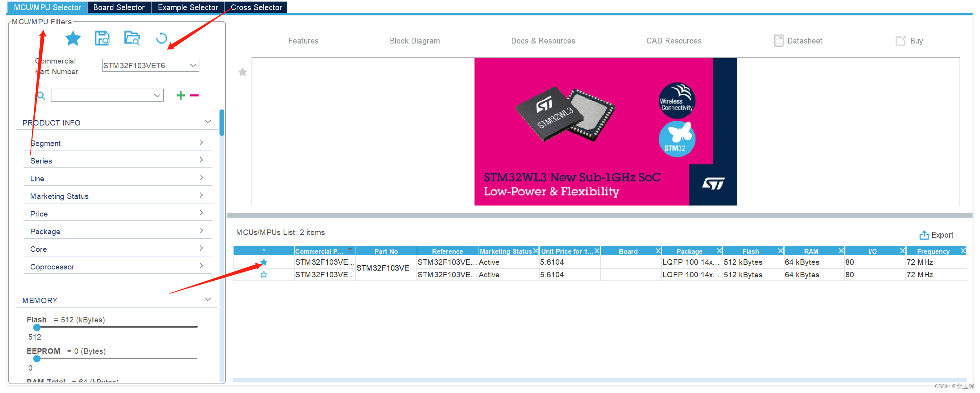The height and width of the screenshot is (393, 980).
Task: Favorite the second MCU row's empty star
Action: (264, 275)
